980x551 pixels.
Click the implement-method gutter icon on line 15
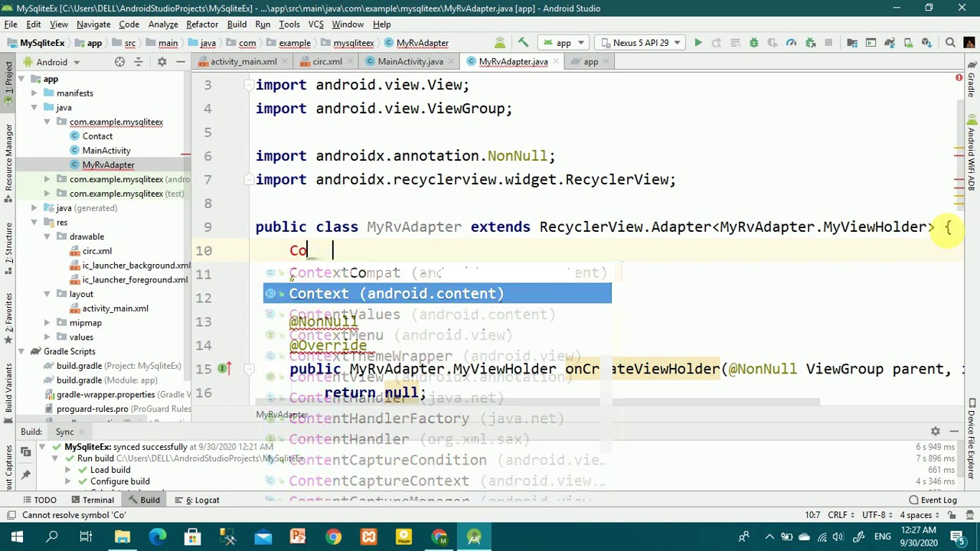click(x=223, y=369)
